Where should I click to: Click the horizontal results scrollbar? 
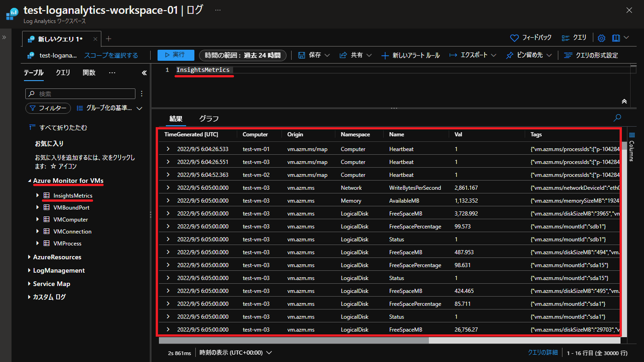(294, 340)
